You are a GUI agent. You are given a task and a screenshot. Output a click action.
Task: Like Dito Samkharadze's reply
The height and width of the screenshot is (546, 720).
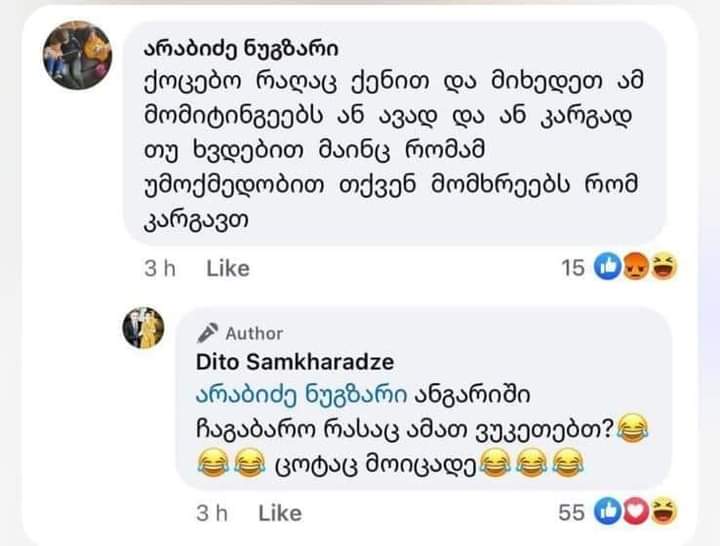(x=280, y=513)
